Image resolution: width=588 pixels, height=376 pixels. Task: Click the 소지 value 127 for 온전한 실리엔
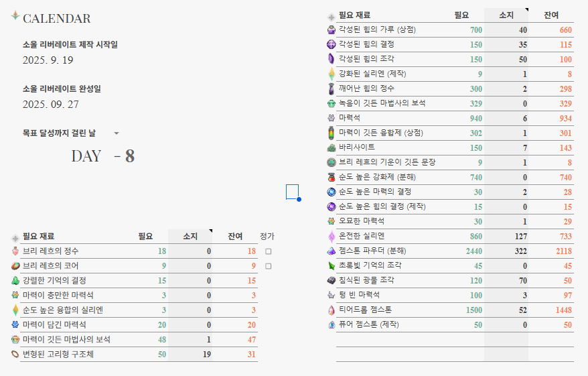click(x=520, y=237)
